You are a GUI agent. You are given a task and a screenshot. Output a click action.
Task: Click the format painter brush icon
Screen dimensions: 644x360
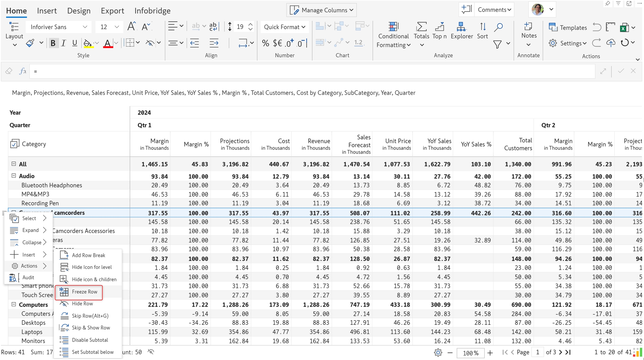click(x=30, y=43)
